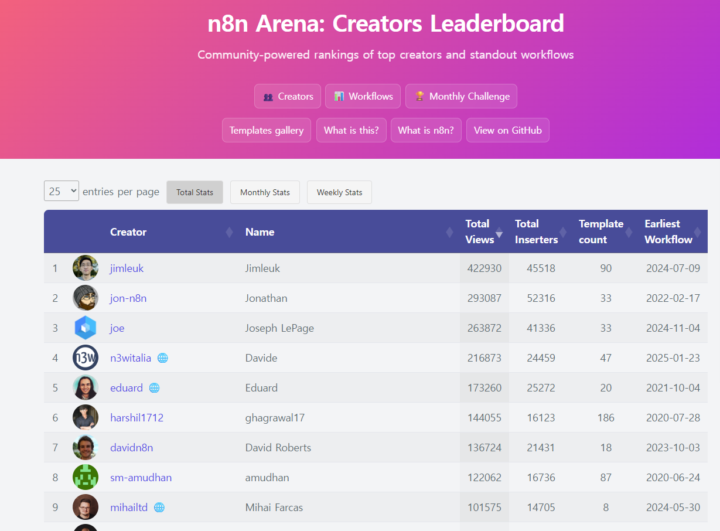The width and height of the screenshot is (720, 531).
Task: Click sm-amudhan's green pixel avatar
Action: coord(85,477)
